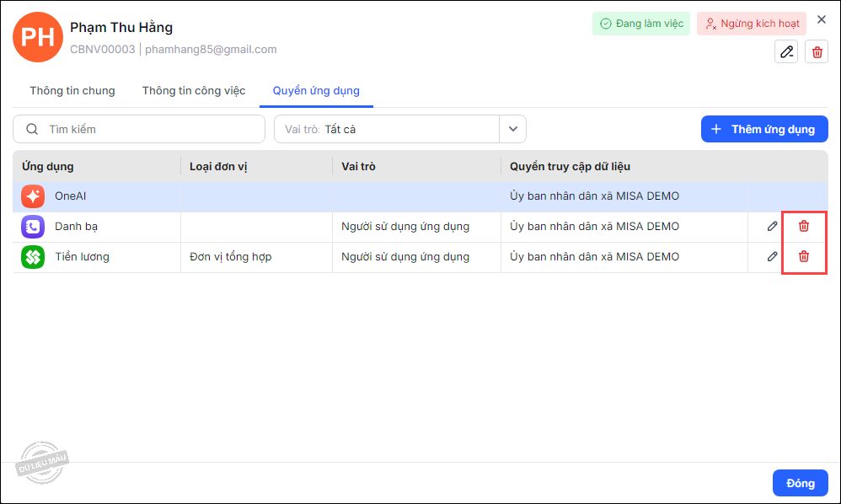This screenshot has height=504, width=841.
Task: Click the edit pencil icon for Tiền lương
Action: pos(772,256)
